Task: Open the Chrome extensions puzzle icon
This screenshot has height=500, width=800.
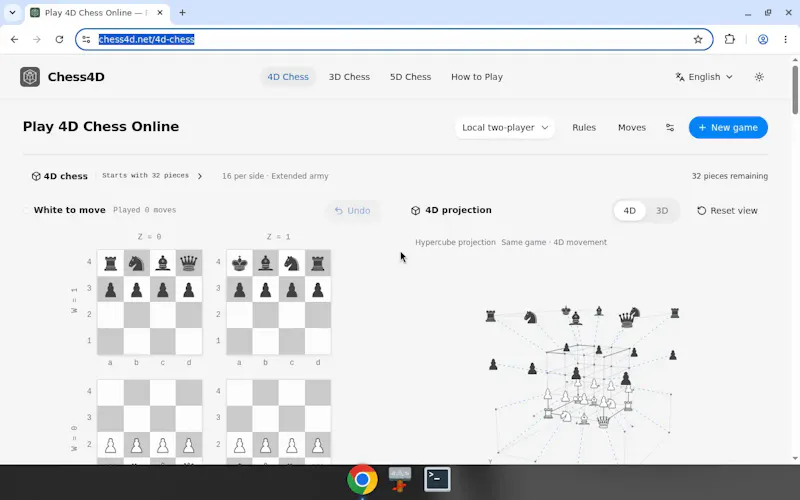Action: click(730, 39)
